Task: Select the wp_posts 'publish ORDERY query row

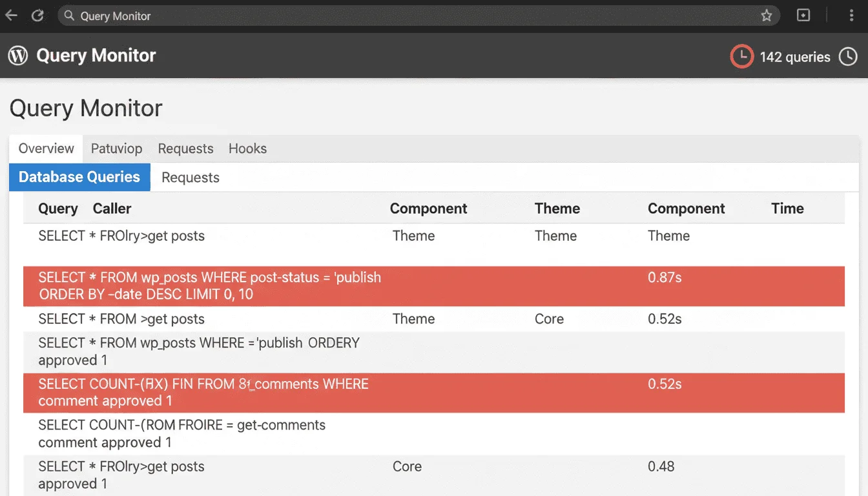Action: coord(434,352)
